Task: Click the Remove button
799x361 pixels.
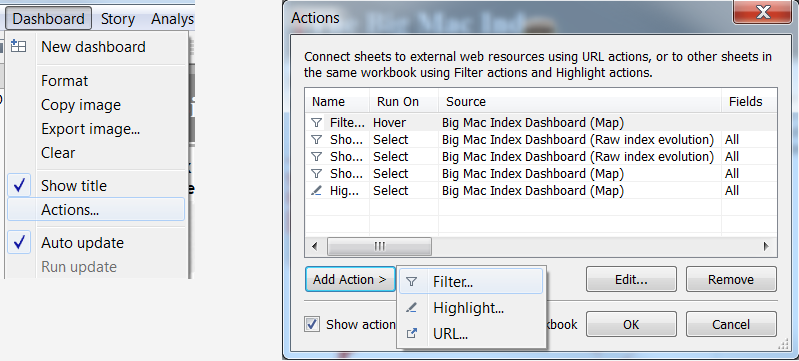Action: coord(731,279)
